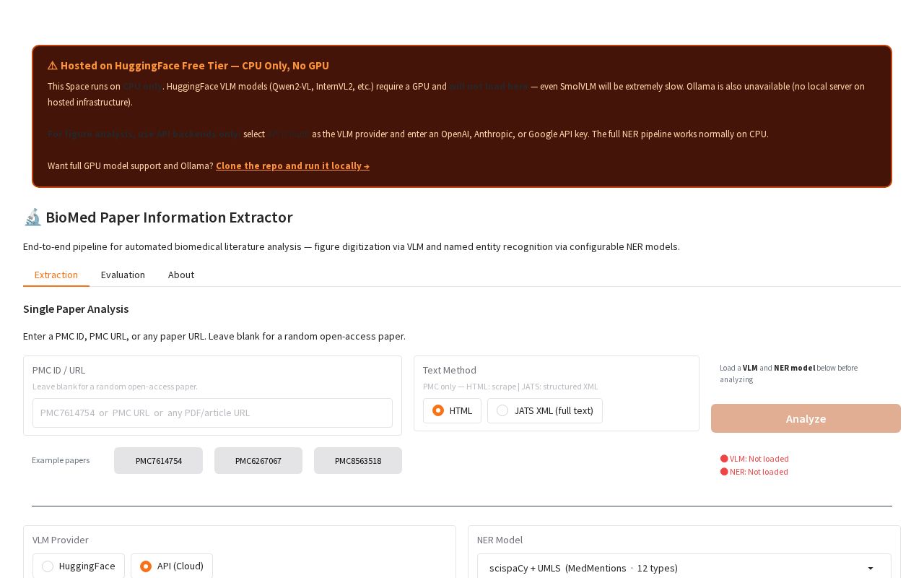The width and height of the screenshot is (924, 578).
Task: Click the 'BioMed Paper Information Extractor' title
Action: coord(169,217)
